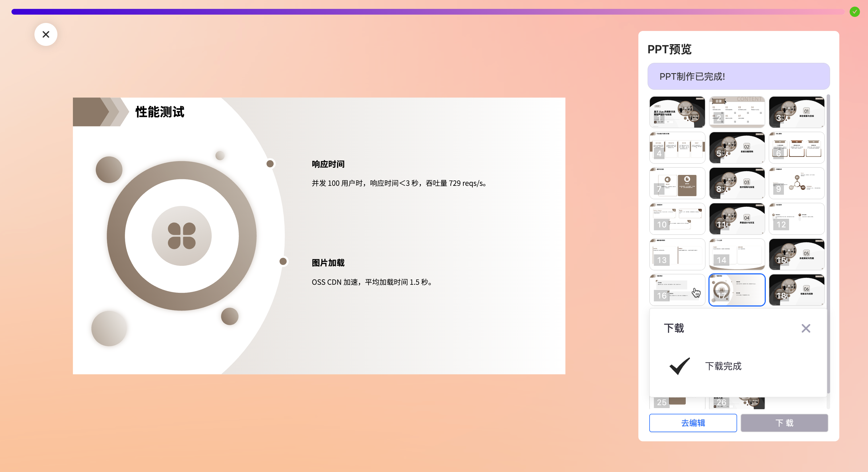Open slide 11 界面设计与交互 thumbnail

(737, 219)
